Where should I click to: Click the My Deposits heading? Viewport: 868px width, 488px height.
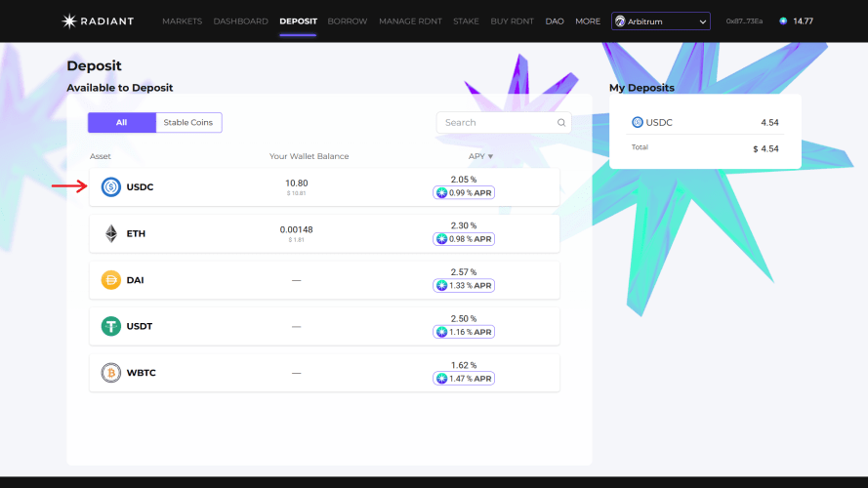click(x=641, y=88)
